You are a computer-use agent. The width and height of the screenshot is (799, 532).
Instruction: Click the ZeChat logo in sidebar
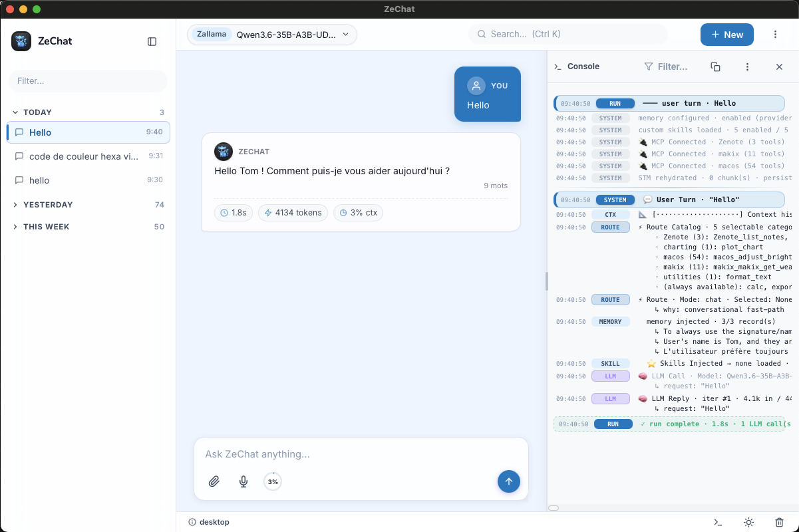21,41
